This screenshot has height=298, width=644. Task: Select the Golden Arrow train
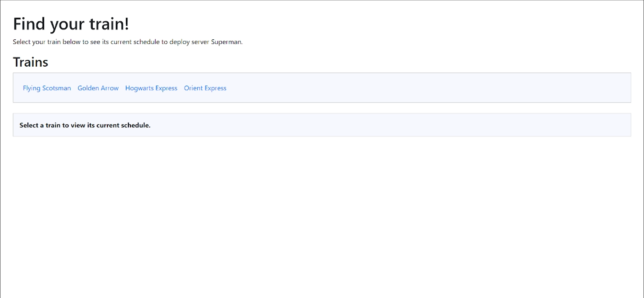click(98, 88)
